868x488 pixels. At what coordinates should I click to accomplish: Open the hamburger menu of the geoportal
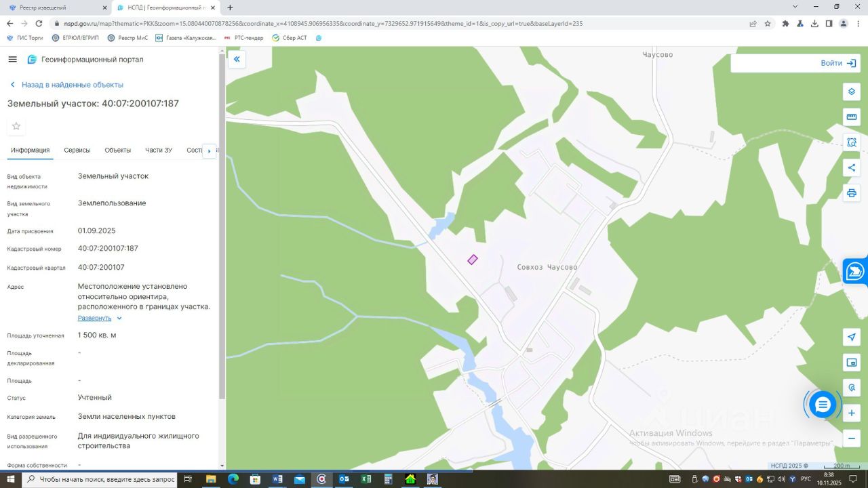[12, 60]
